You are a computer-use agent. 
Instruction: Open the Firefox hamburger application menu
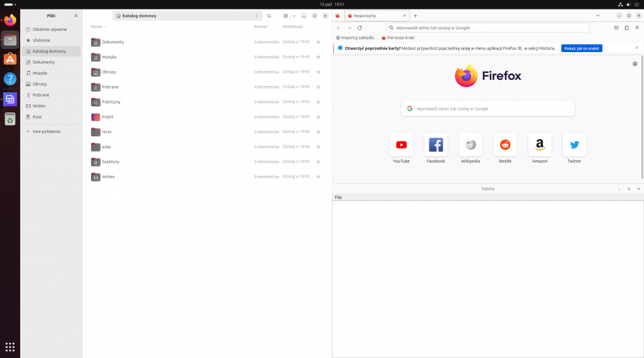coord(637,28)
